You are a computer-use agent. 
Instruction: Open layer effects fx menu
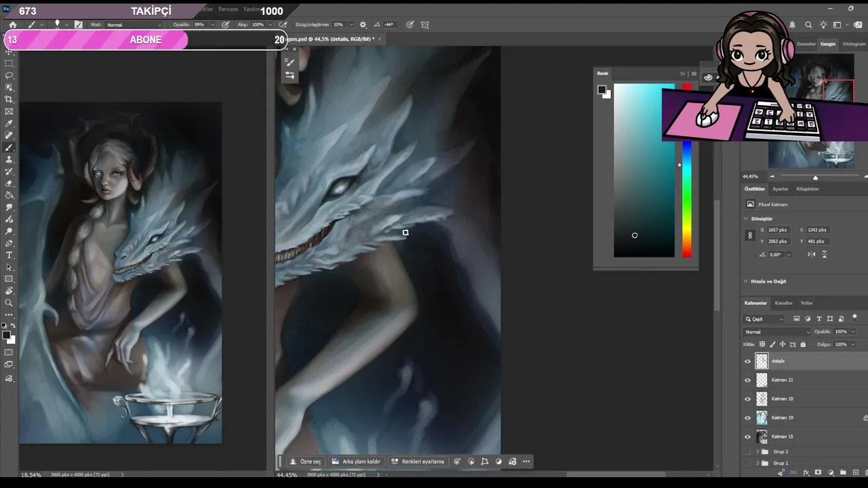tap(806, 472)
